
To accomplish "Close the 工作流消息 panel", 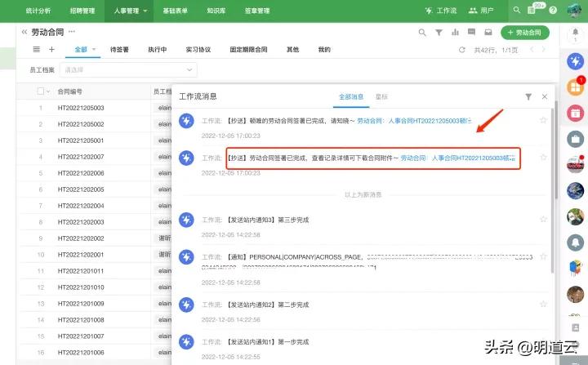I will pos(545,97).
